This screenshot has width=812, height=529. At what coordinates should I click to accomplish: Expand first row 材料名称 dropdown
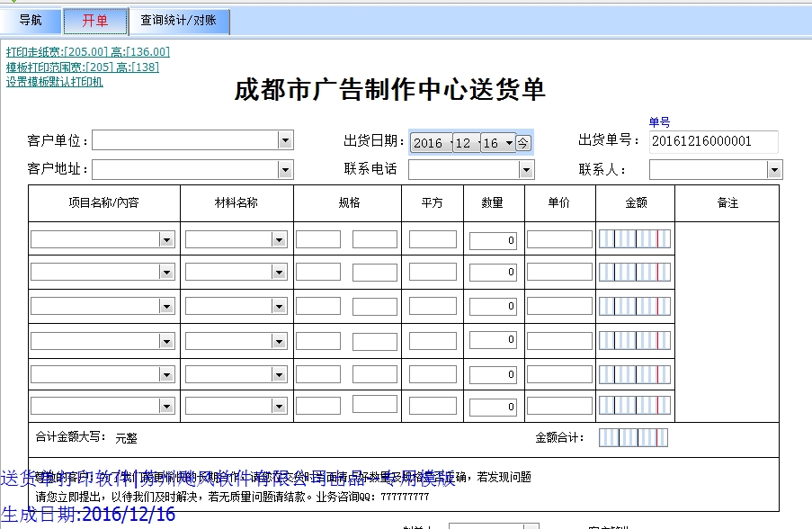coord(279,240)
